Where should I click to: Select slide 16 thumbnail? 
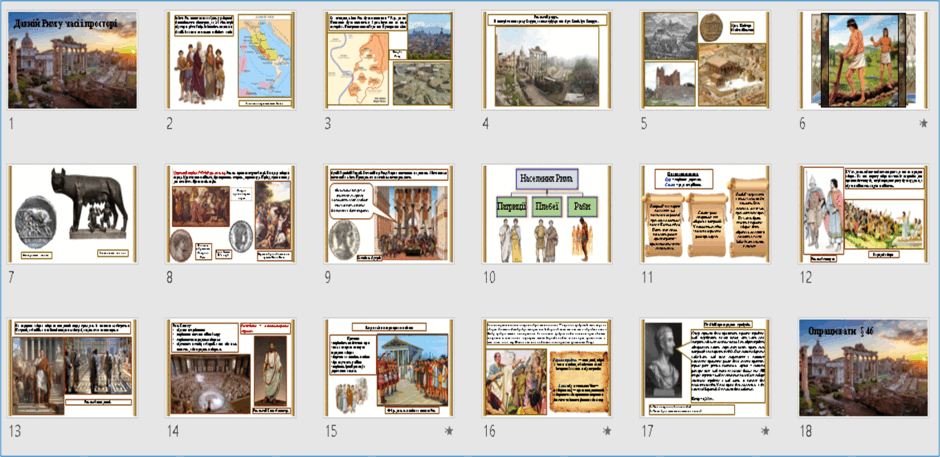click(547, 368)
